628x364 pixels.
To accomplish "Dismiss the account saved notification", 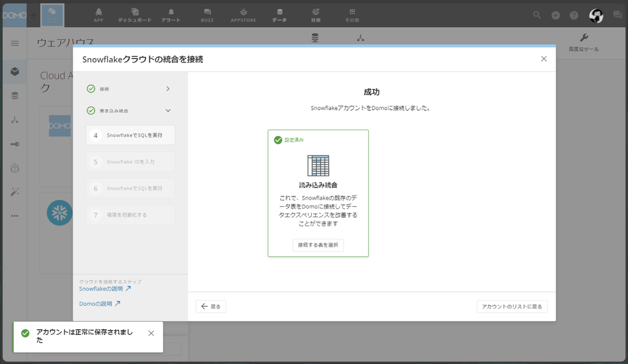I will point(151,333).
